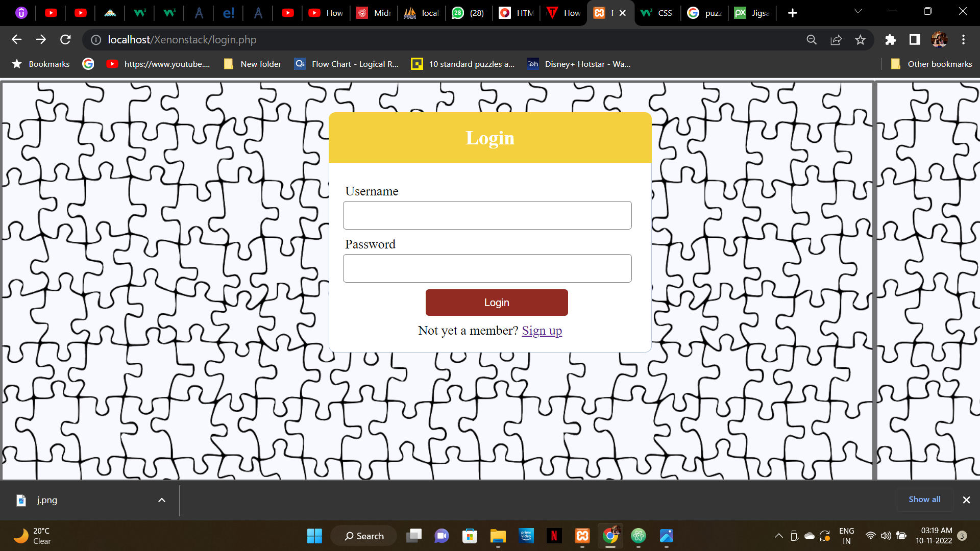Switch to the Jigsaw tab
This screenshot has height=551, width=980.
pyautogui.click(x=752, y=13)
